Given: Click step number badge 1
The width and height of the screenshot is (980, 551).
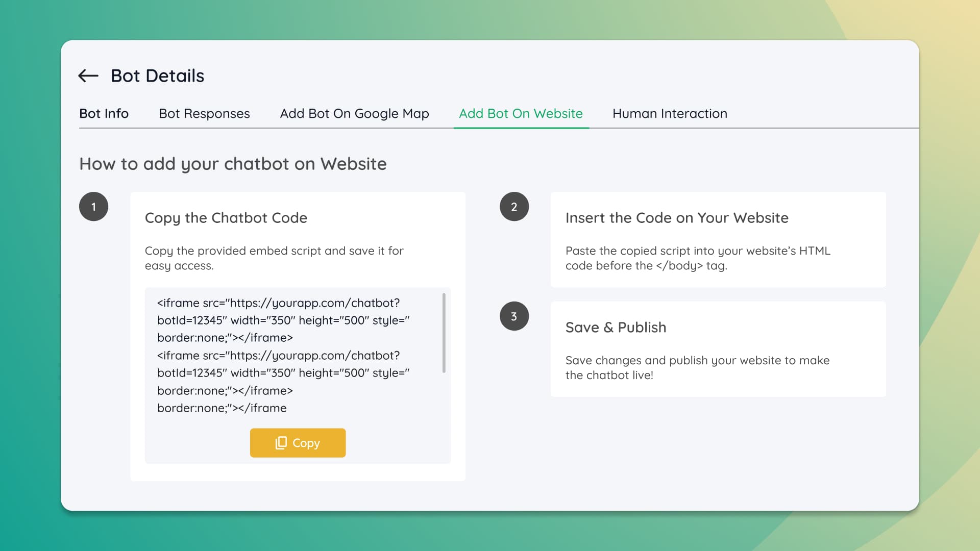Looking at the screenshot, I should click(94, 206).
